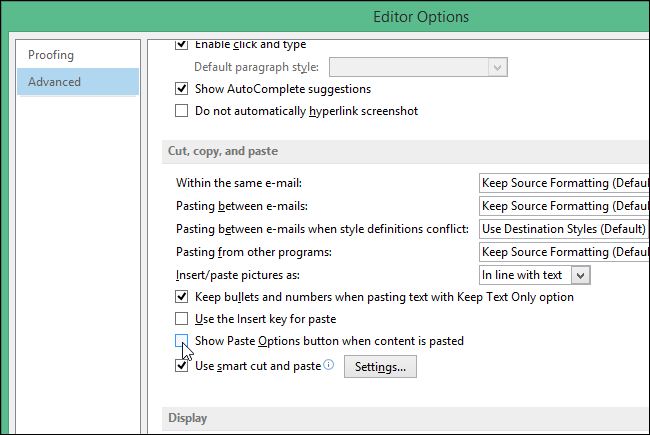Viewport: 650px width, 435px height.
Task: Click the Editor Options title bar
Action: click(420, 17)
